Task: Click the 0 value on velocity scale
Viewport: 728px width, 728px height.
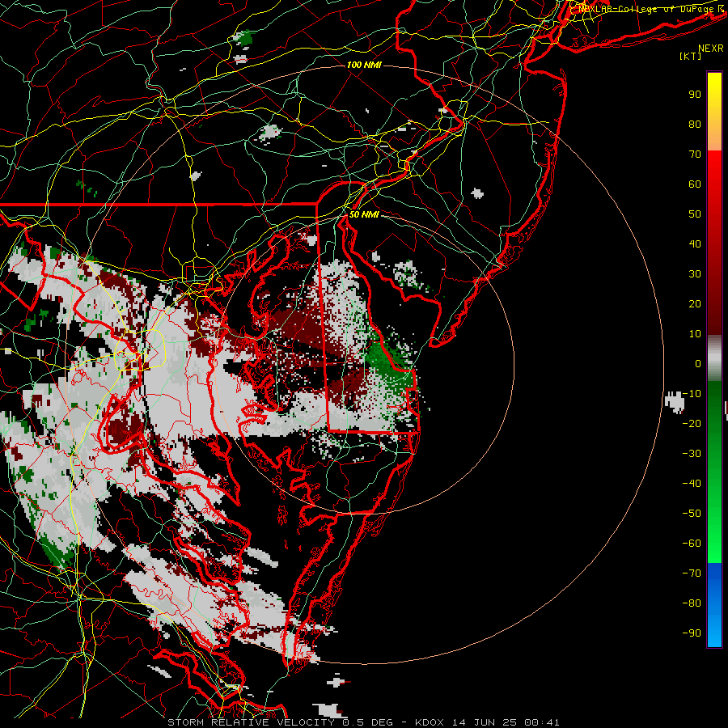Action: click(x=698, y=363)
